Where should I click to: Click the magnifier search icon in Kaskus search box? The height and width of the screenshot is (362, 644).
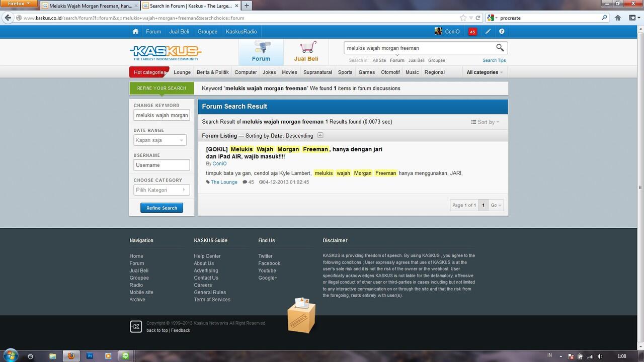click(x=500, y=48)
